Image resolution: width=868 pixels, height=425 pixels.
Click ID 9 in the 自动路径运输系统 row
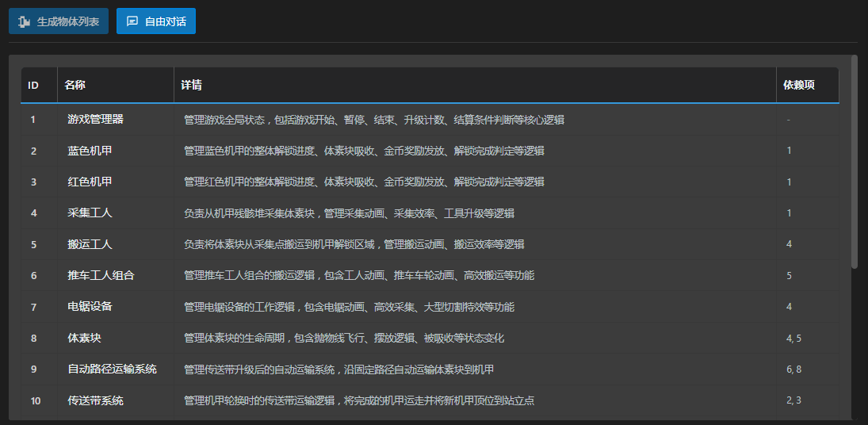[33, 369]
